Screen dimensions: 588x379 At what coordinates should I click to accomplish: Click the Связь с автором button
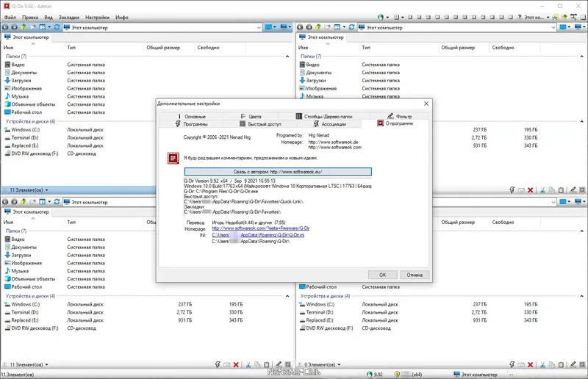point(278,172)
